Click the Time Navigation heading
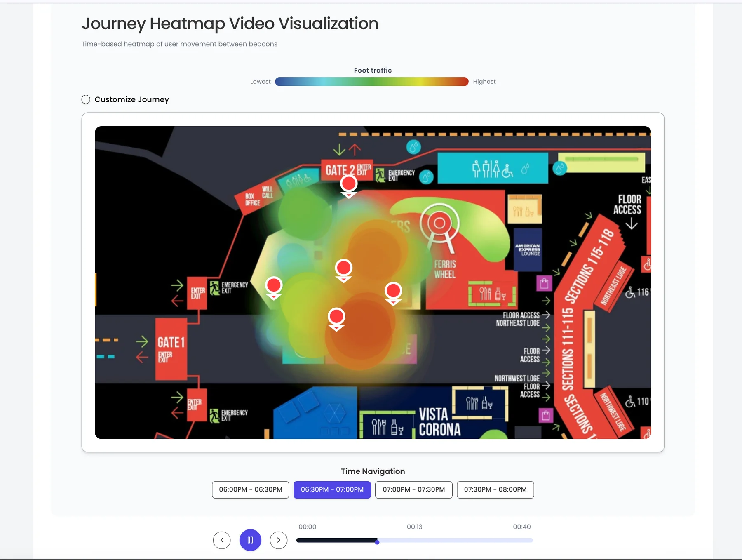 373,471
